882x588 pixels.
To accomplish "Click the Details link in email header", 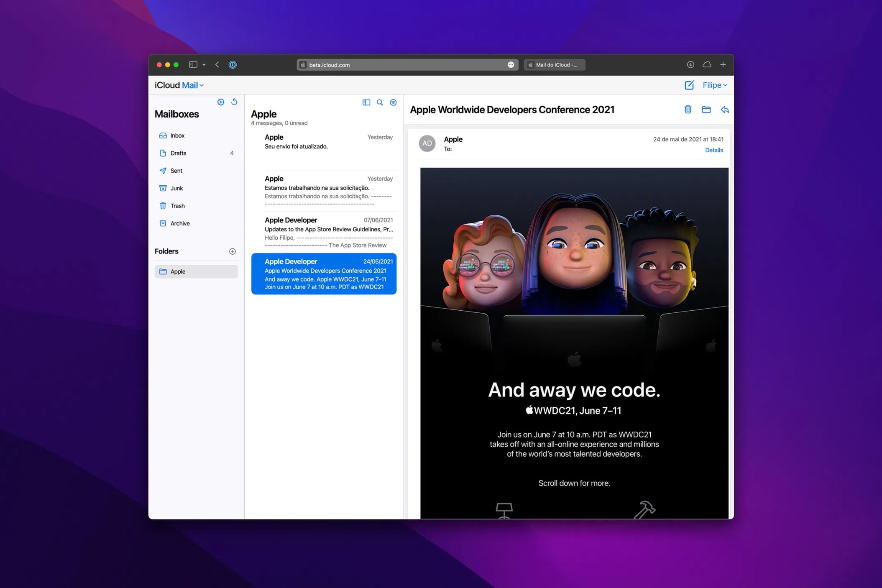I will (713, 150).
